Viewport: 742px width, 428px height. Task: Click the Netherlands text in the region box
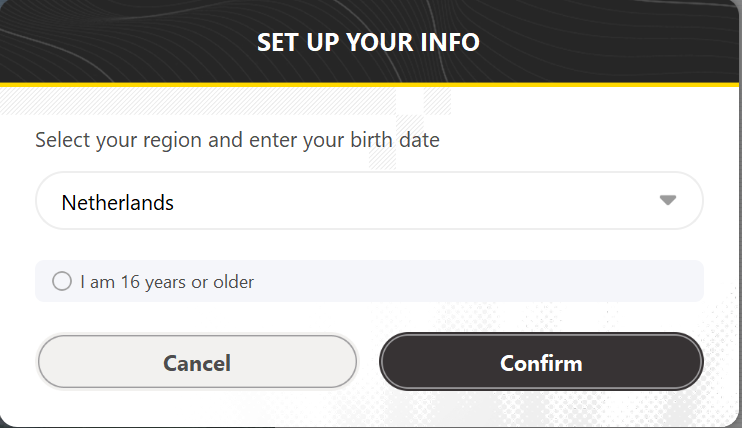click(x=118, y=203)
